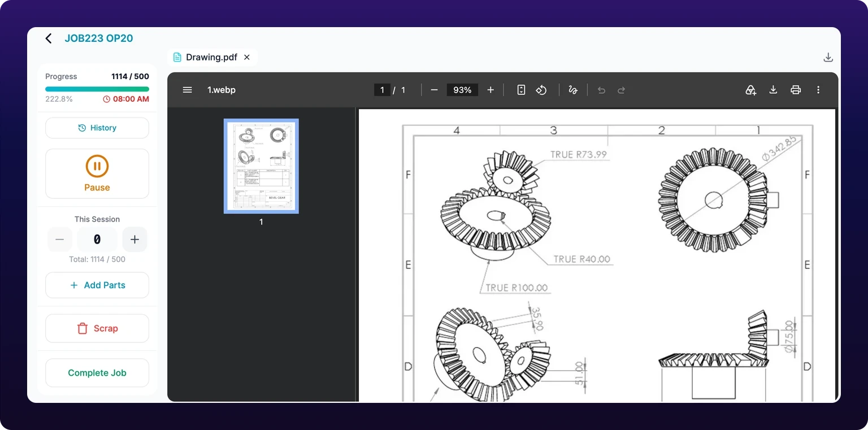Click the 08:00 AM due time

click(126, 99)
